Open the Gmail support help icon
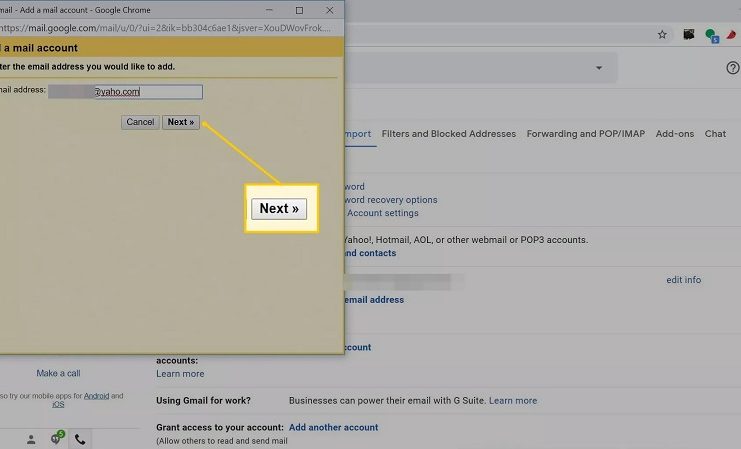Image resolution: width=741 pixels, height=449 pixels. (732, 68)
